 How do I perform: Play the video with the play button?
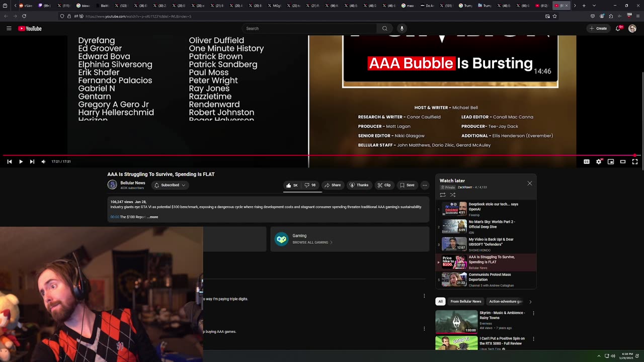(21, 161)
